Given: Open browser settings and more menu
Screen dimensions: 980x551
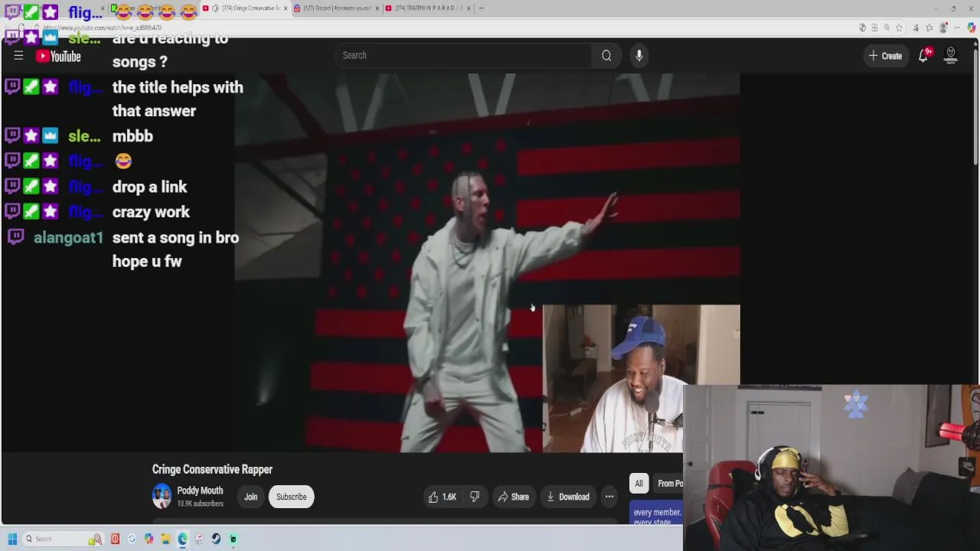Looking at the screenshot, I should [957, 28].
